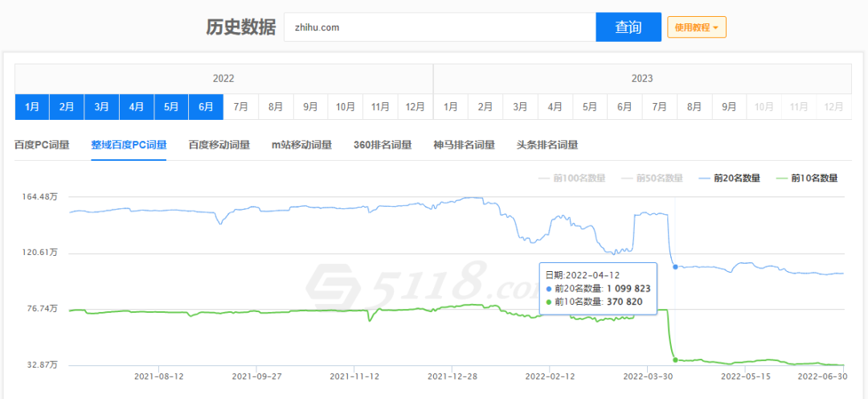Hide the 前20名数量 blue series

click(730, 178)
